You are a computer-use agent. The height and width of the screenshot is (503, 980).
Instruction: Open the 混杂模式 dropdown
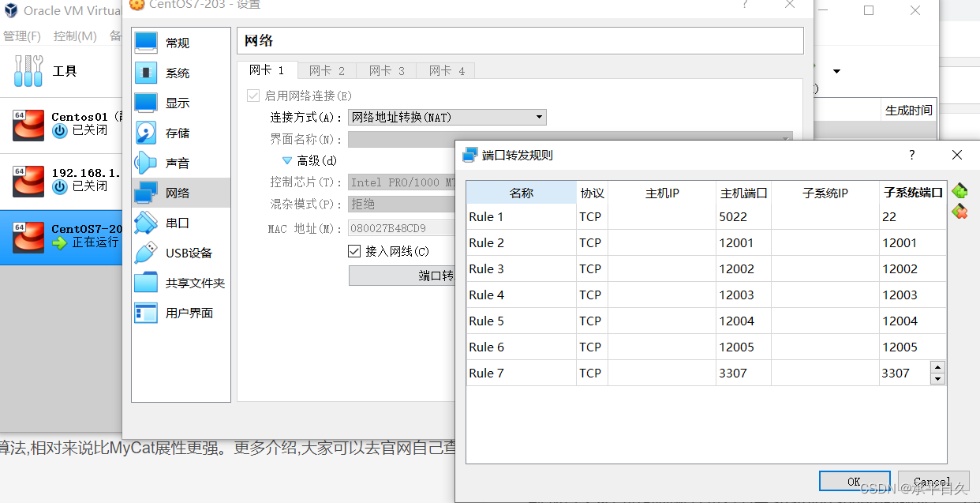tap(402, 204)
